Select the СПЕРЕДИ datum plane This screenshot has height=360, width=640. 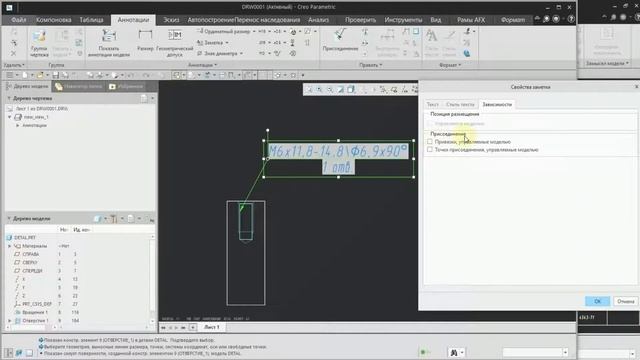tap(32, 271)
